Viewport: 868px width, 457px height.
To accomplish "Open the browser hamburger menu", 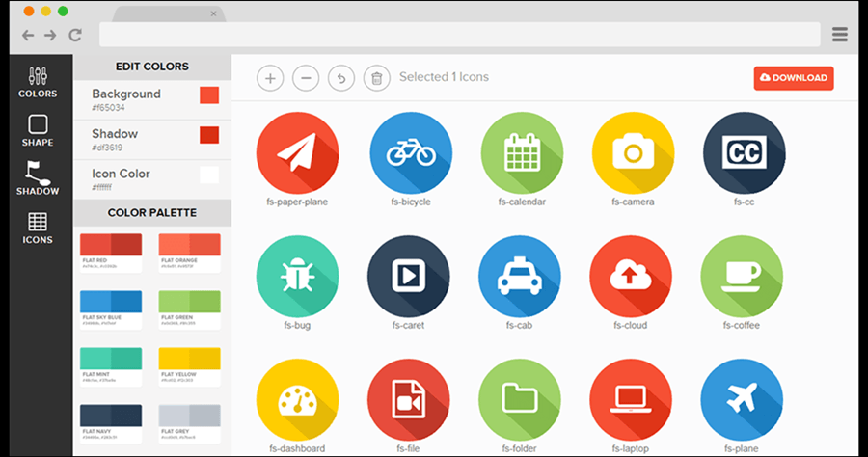I will coord(840,35).
